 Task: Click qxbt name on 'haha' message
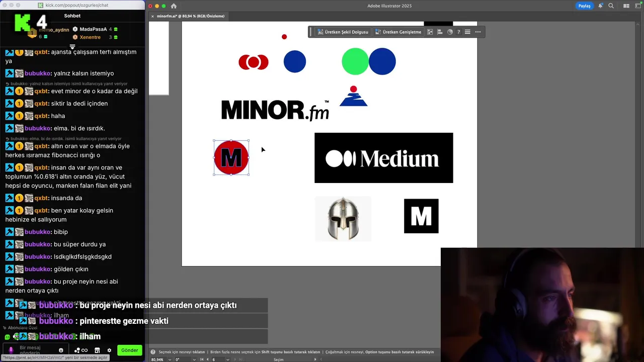pyautogui.click(x=41, y=116)
